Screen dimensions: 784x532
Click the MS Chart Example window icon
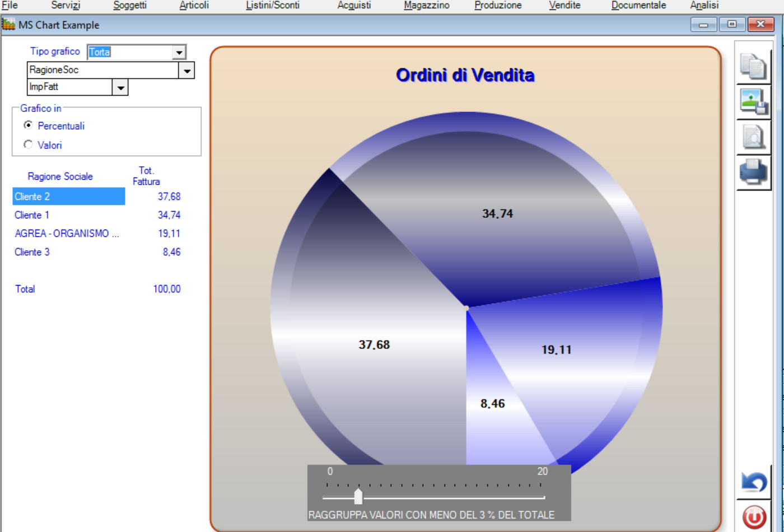8,25
